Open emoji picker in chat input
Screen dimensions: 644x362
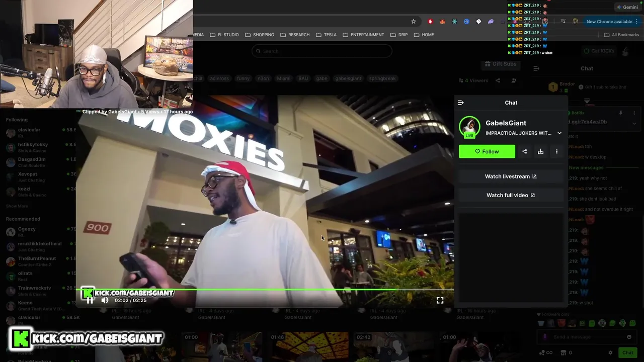[629, 337]
